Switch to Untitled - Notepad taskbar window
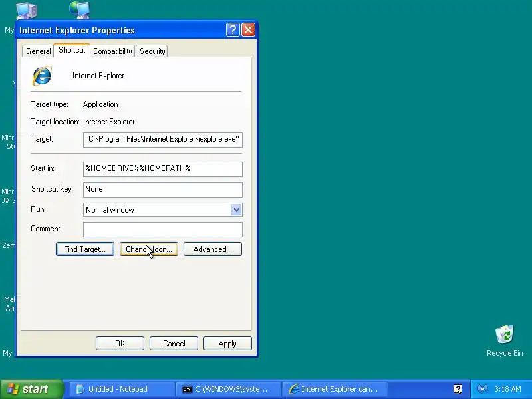The width and height of the screenshot is (532, 399). point(122,389)
